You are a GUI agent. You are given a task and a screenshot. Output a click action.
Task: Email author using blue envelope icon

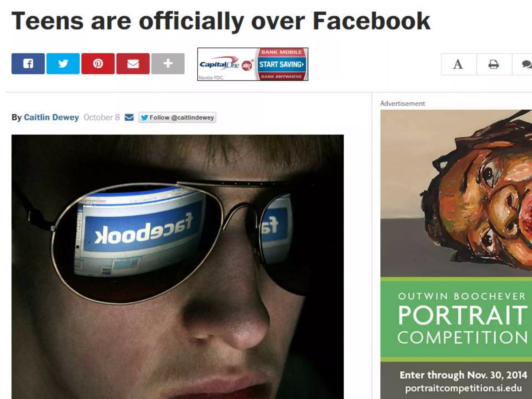click(x=129, y=117)
